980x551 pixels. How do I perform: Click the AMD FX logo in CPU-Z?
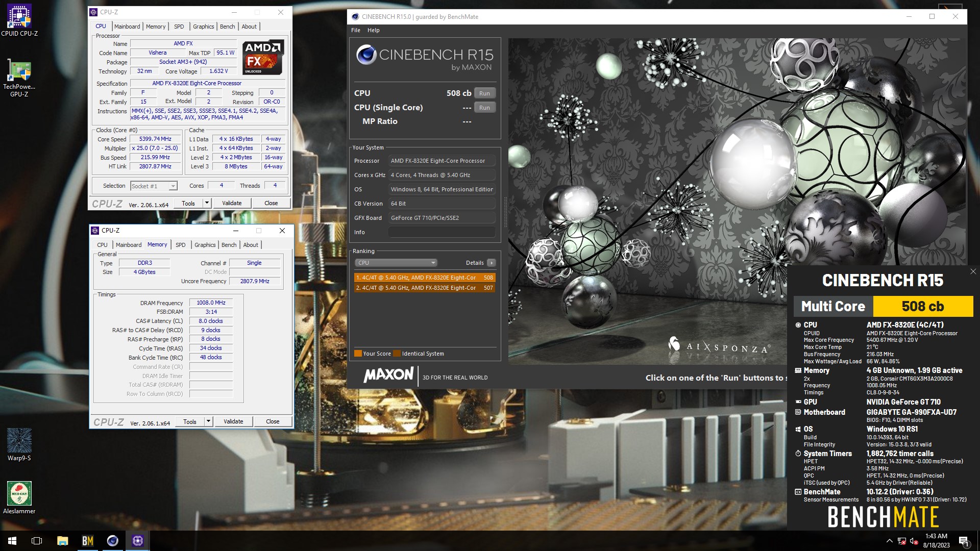[x=263, y=57]
